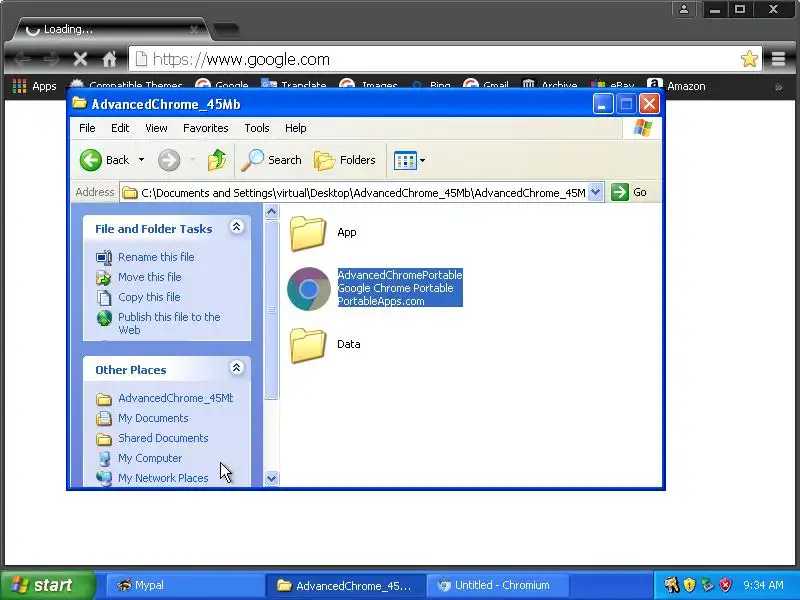
Task: Bookmark page with the star icon
Action: point(749,59)
